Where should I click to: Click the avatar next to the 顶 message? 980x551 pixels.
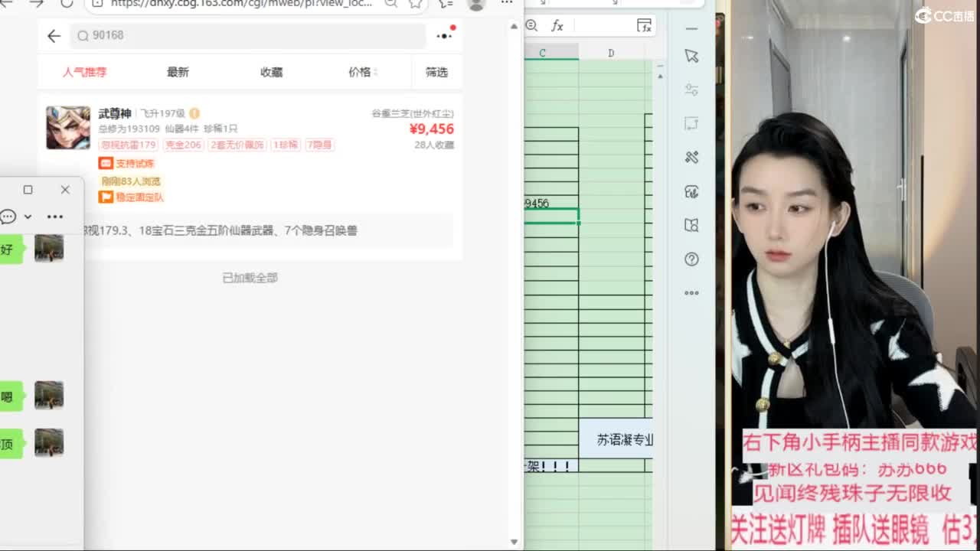click(x=49, y=442)
